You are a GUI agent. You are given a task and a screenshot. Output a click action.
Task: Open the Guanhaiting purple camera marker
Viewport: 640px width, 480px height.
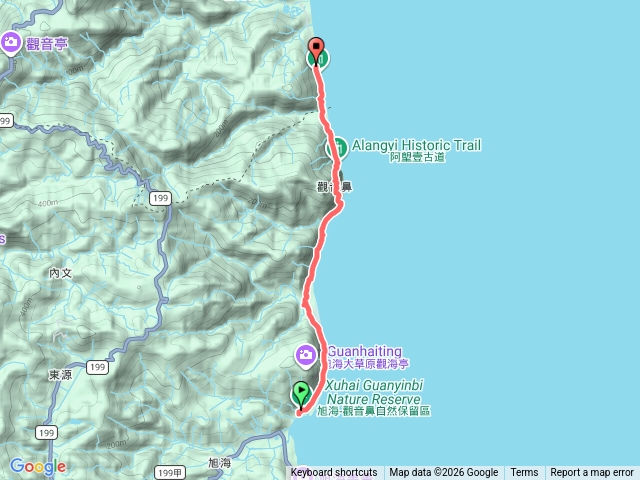[x=306, y=356]
